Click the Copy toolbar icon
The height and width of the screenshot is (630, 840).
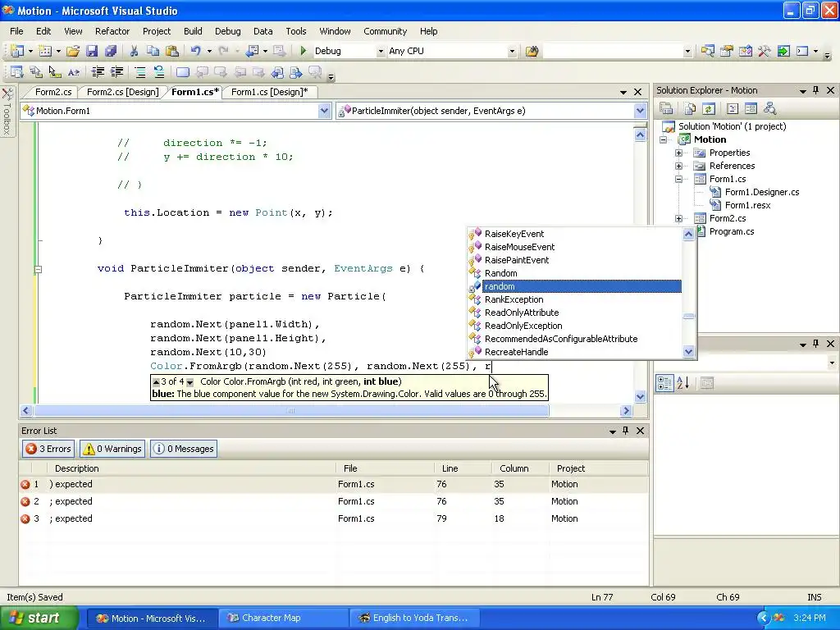pos(153,51)
